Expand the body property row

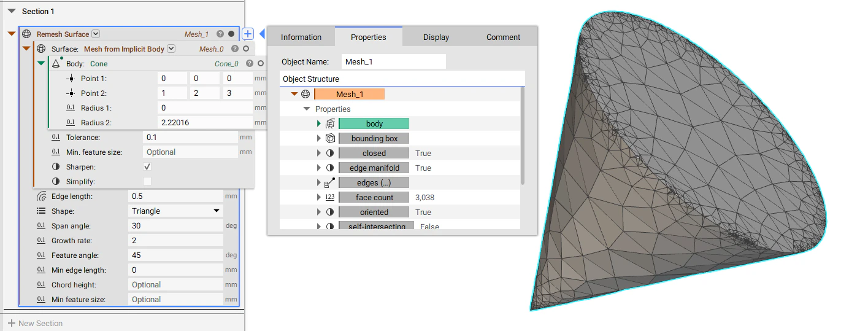point(319,123)
